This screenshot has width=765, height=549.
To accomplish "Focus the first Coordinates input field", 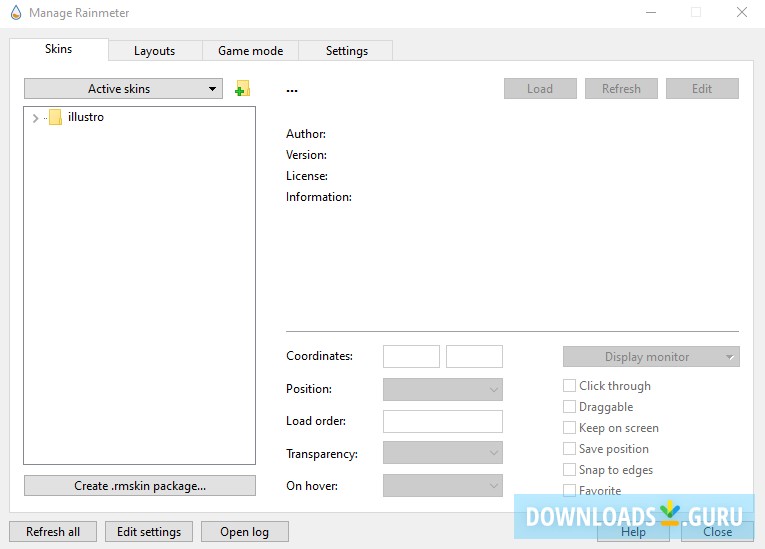I will pos(411,356).
